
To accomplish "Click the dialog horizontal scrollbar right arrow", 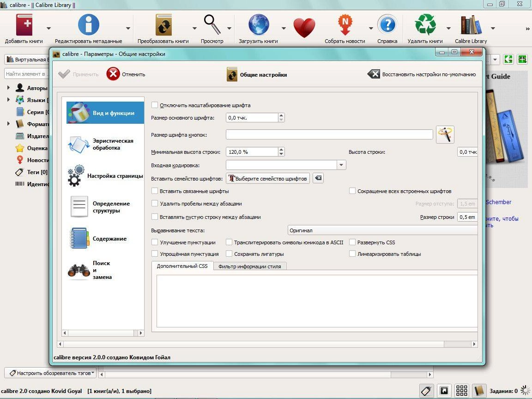I will [474, 344].
